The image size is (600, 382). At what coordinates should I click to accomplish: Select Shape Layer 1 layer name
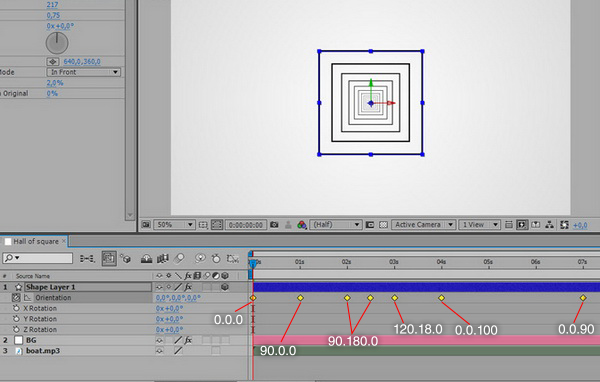51,287
